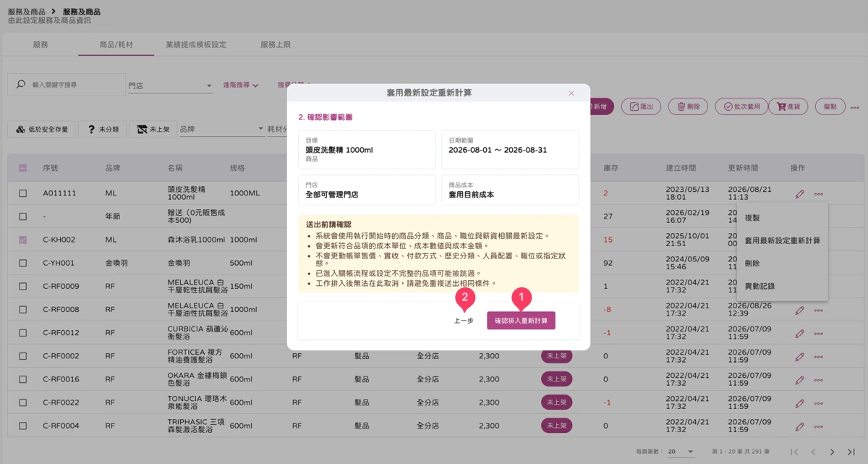Tick the checkbox for C-RF0009
This screenshot has width=868, height=464.
coord(22,286)
